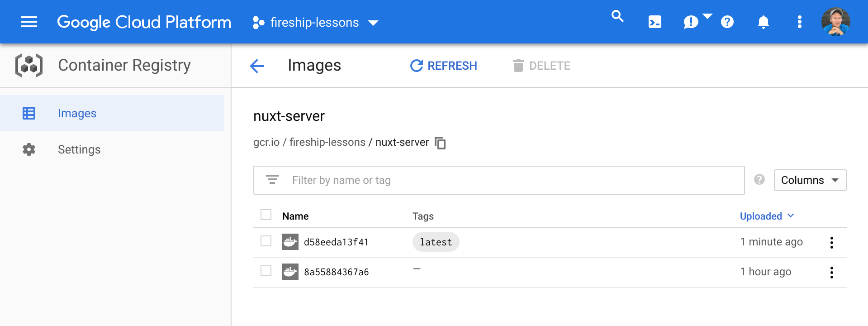Open the search magnifier in top bar
The image size is (868, 326).
point(617,17)
